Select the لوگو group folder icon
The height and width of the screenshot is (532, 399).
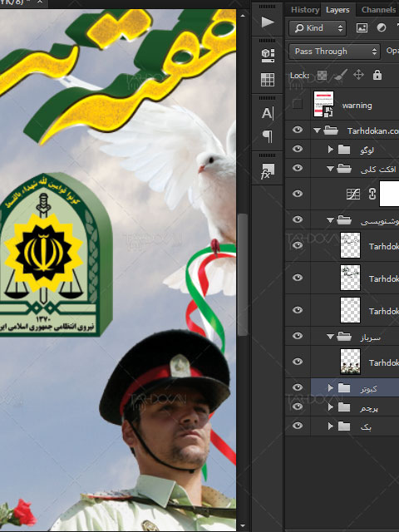coord(344,150)
